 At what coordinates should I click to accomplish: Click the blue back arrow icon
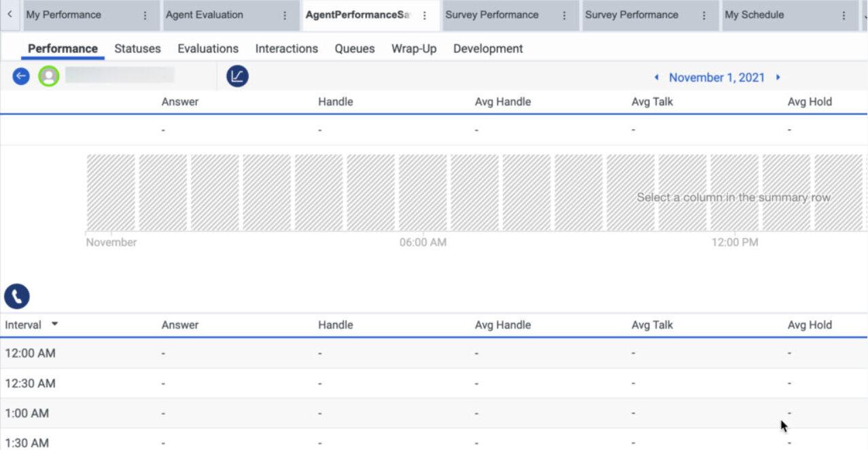point(21,76)
